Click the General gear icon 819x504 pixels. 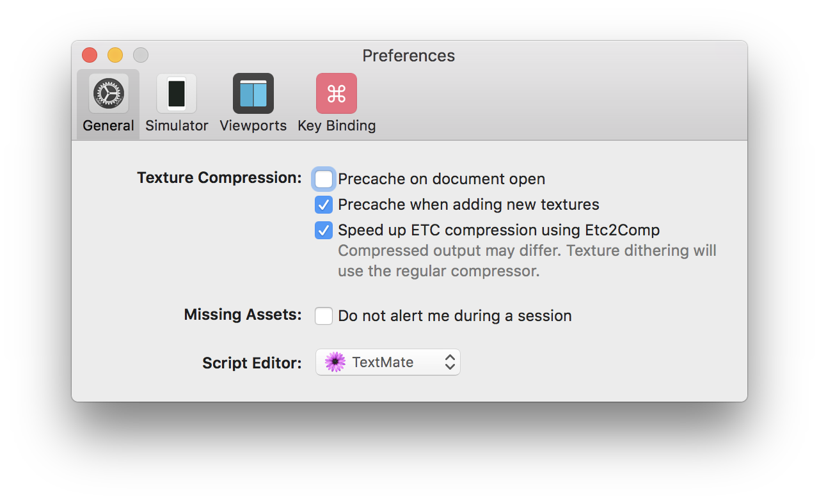(108, 93)
